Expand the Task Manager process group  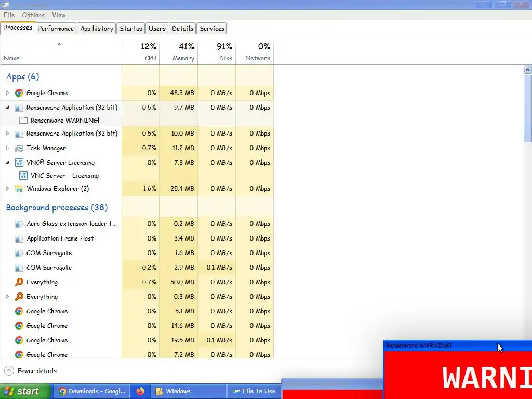(7, 148)
